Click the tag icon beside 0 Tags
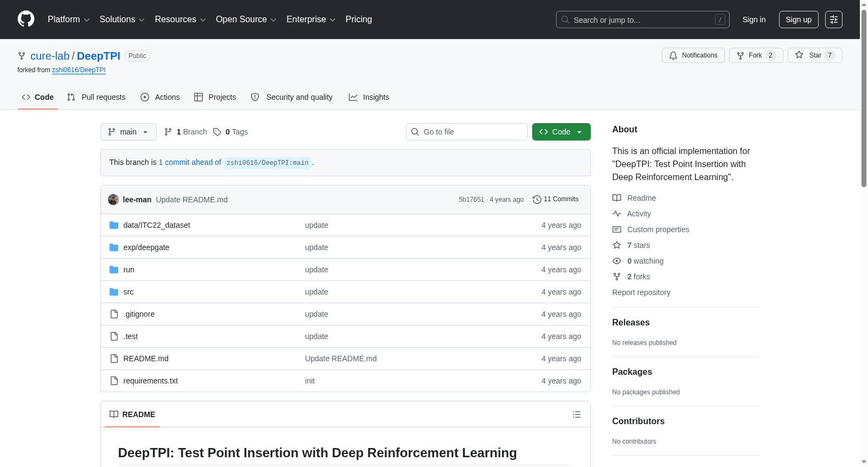Screen dimensions: 868x467 [217, 132]
